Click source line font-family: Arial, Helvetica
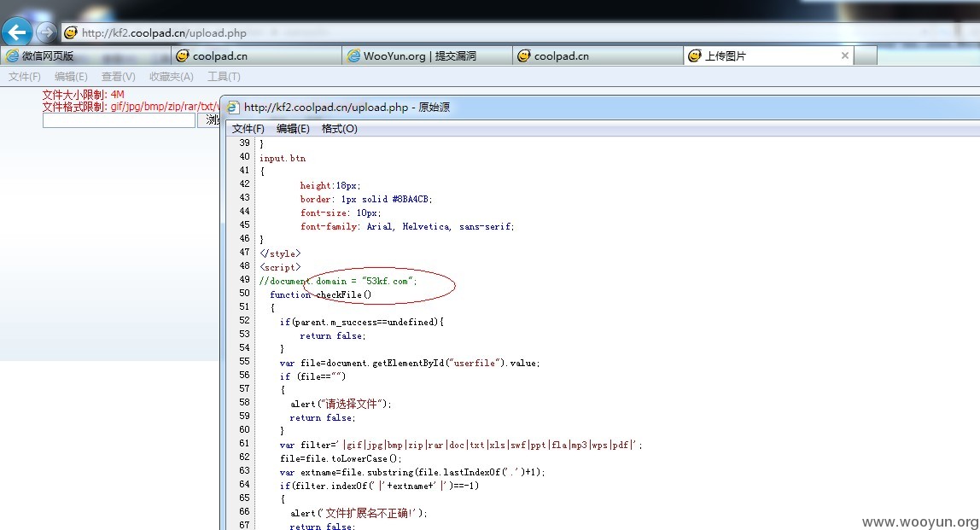980x530 pixels. click(407, 226)
